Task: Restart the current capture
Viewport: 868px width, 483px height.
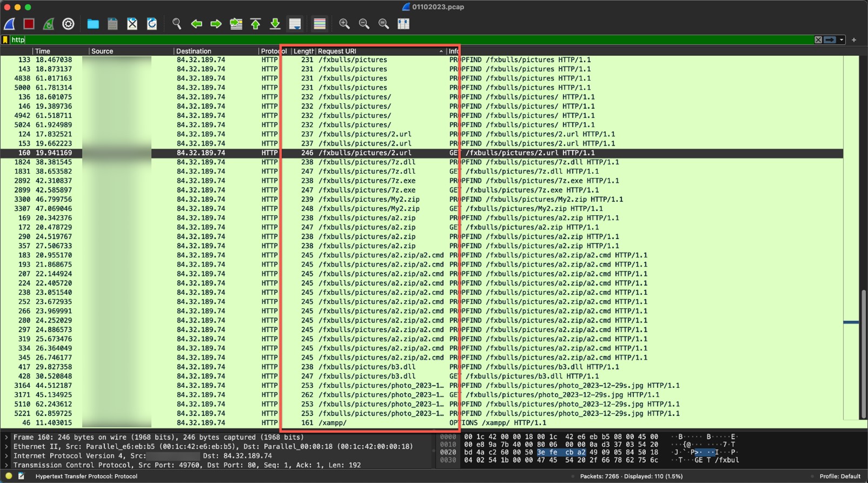Action: (49, 24)
